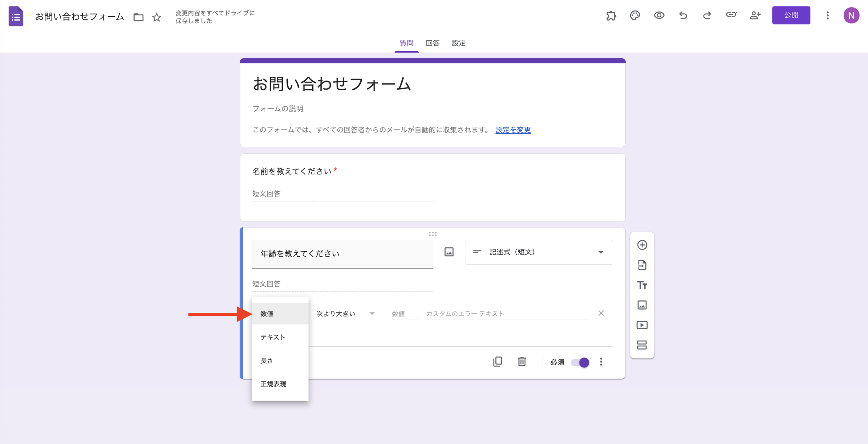Open the 設定を変更 settings link
Image resolution: width=868 pixels, height=444 pixels.
(x=512, y=130)
